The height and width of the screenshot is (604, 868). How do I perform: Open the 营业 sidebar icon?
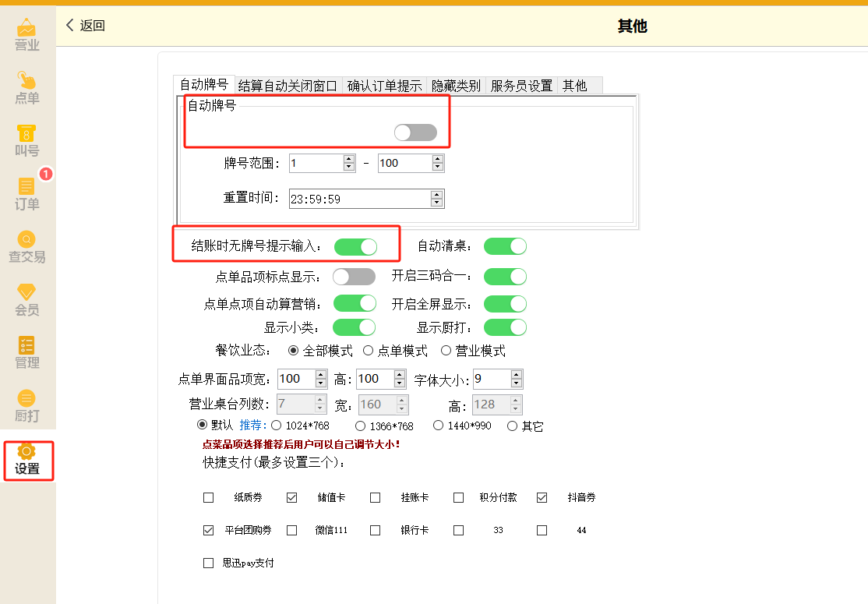click(x=27, y=34)
